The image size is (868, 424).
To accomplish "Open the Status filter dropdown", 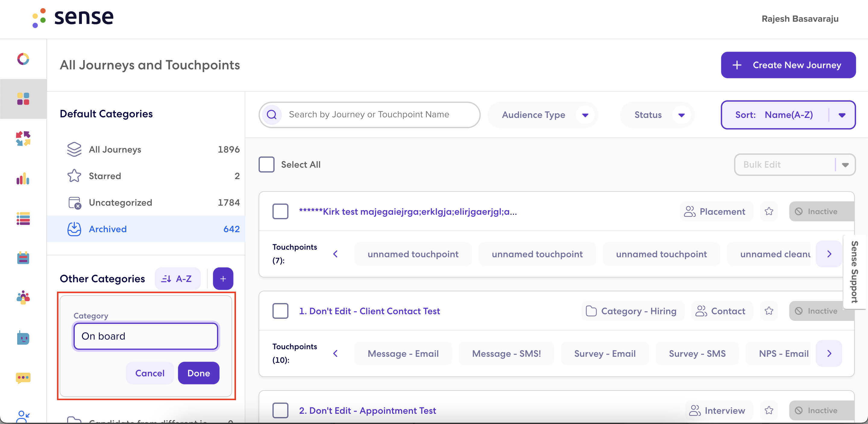I will [657, 115].
